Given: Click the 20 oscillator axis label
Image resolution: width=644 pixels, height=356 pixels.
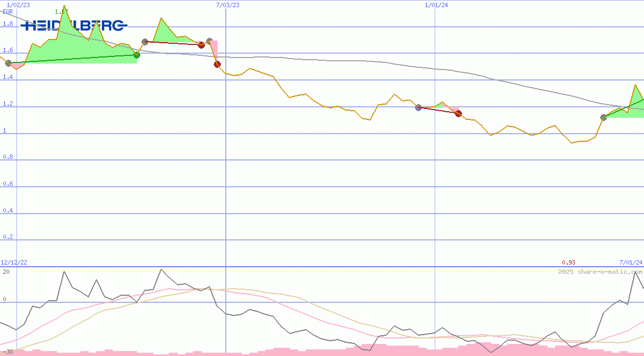Looking at the screenshot, I should [5, 272].
